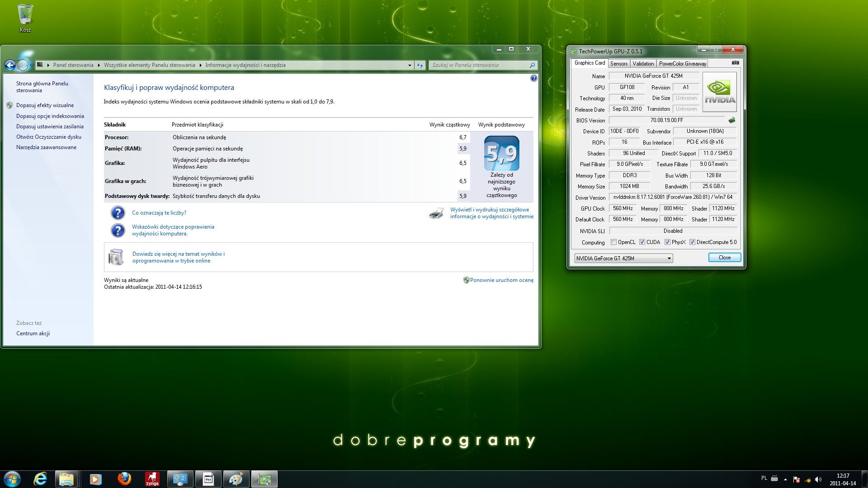Click the NVIDIA logo in GPU-Z
Image resolution: width=868 pixels, height=488 pixels.
click(720, 92)
